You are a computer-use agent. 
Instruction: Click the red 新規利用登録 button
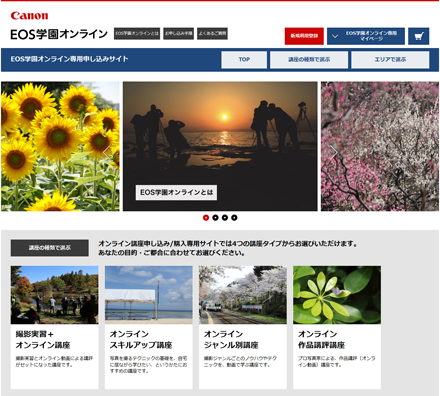click(x=304, y=36)
